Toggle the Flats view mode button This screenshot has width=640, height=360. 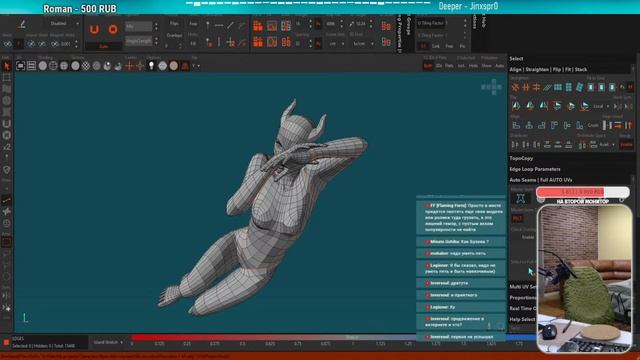449,66
